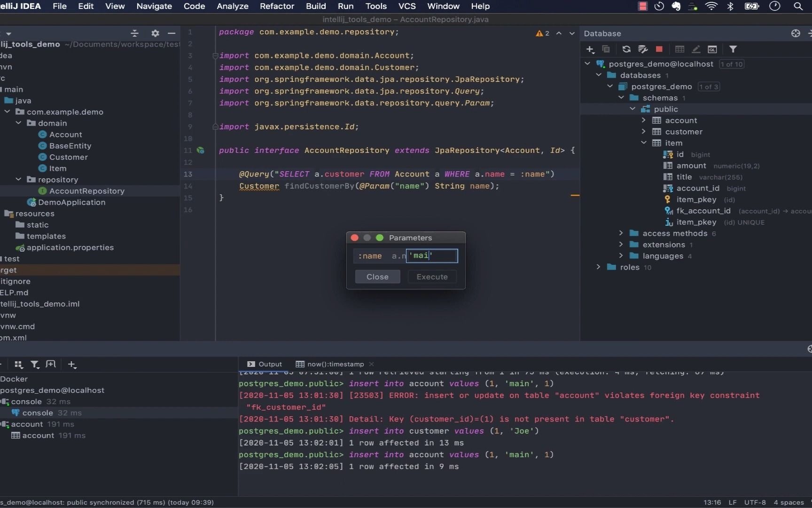Collapse the item table node
812x508 pixels.
644,143
